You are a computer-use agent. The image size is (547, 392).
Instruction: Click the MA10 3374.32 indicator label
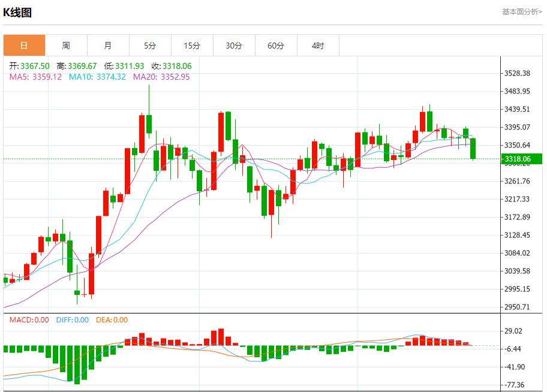[x=97, y=77]
